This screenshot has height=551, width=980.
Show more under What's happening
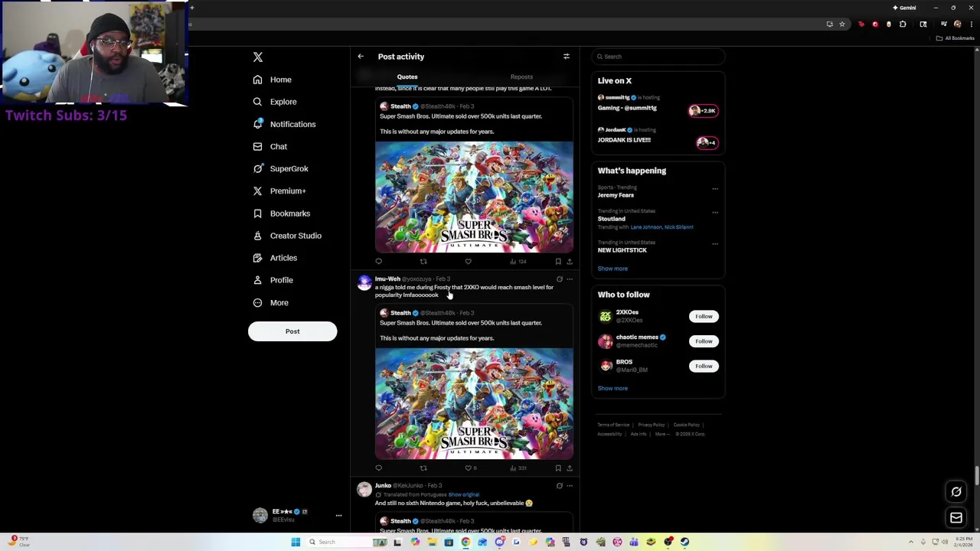[x=612, y=269]
